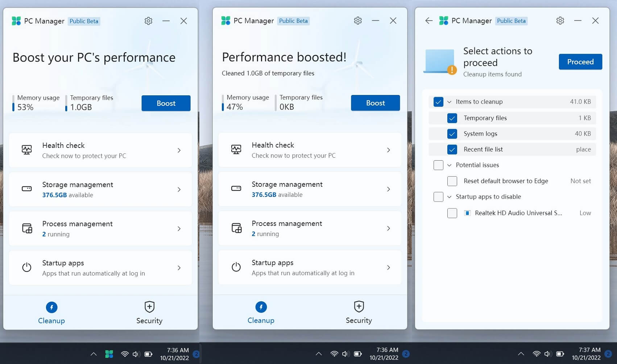Image resolution: width=617 pixels, height=364 pixels.
Task: Click the 2 running text in middle window
Action: click(265, 234)
